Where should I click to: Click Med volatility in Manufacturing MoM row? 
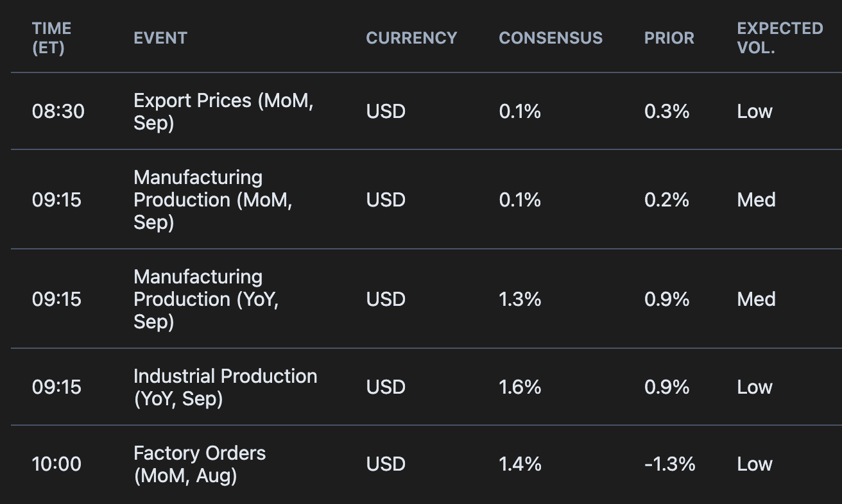point(756,199)
